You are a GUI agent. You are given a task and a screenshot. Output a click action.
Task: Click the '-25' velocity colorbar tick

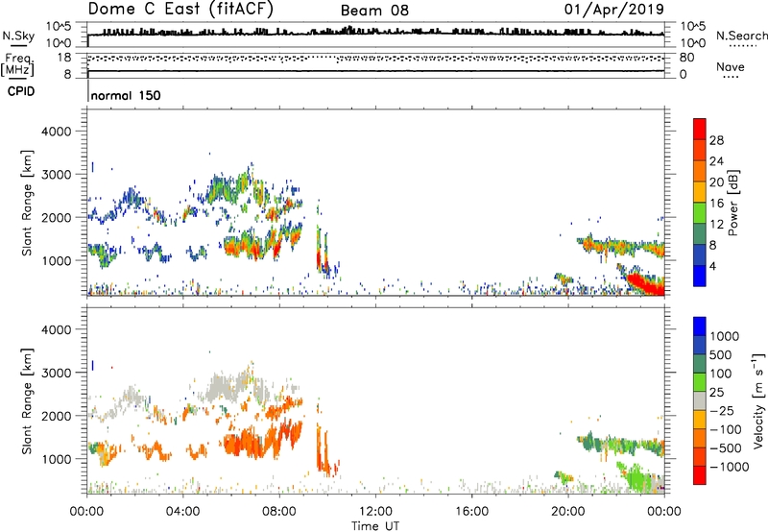pos(722,411)
